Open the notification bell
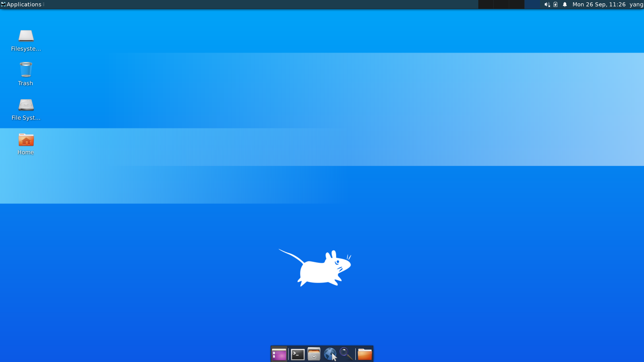644x362 pixels. (565, 5)
